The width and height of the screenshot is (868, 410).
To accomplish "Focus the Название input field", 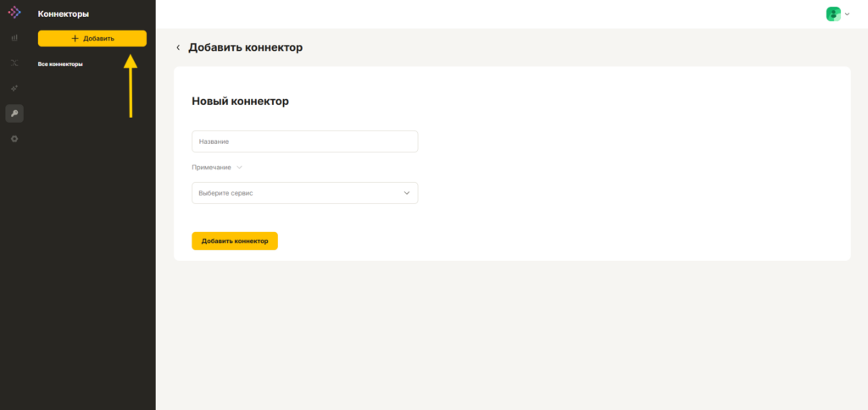I will 304,141.
